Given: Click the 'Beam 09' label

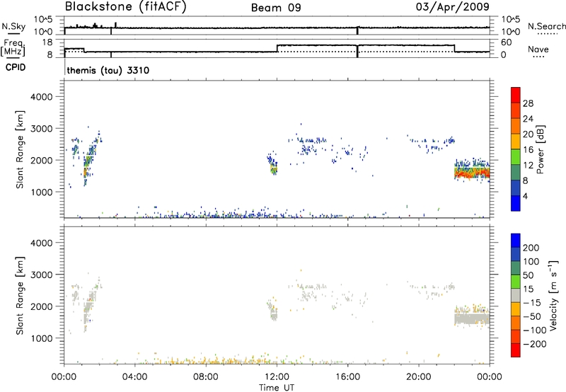Looking at the screenshot, I should [276, 8].
